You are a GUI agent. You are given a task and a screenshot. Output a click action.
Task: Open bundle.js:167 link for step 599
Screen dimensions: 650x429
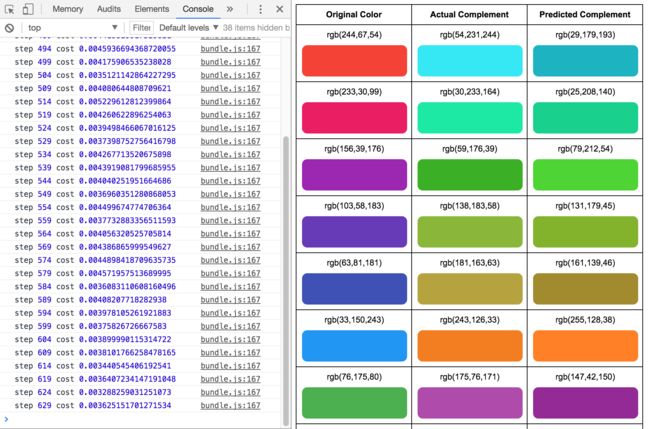coord(230,326)
